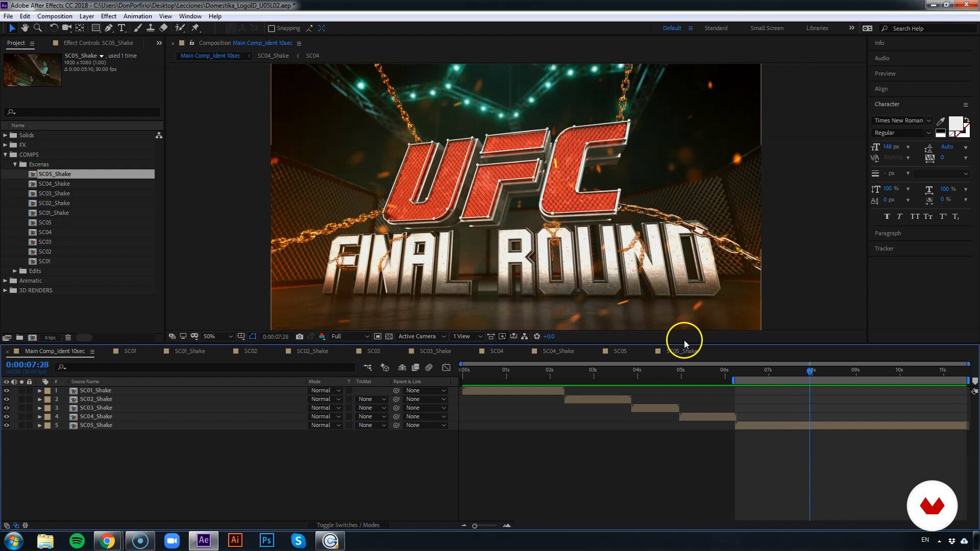Toggle the composition viewer lock icon

[x=192, y=43]
